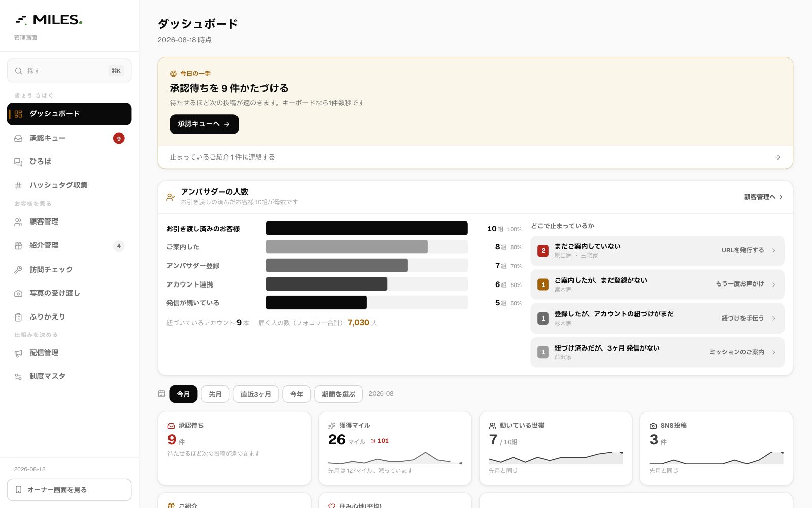Viewport: 812px width, 508px height.
Task: Click the 制度マスタ sliders icon
Action: click(x=18, y=377)
